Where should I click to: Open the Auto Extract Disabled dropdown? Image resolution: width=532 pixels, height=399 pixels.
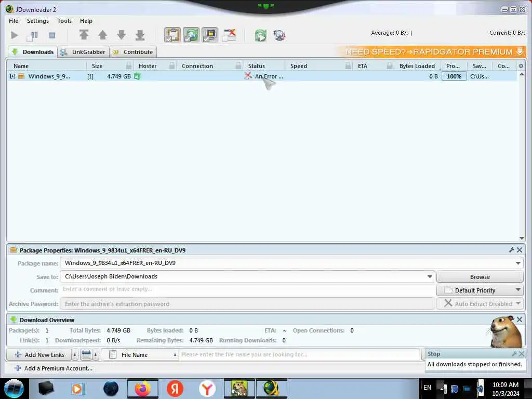tap(480, 303)
